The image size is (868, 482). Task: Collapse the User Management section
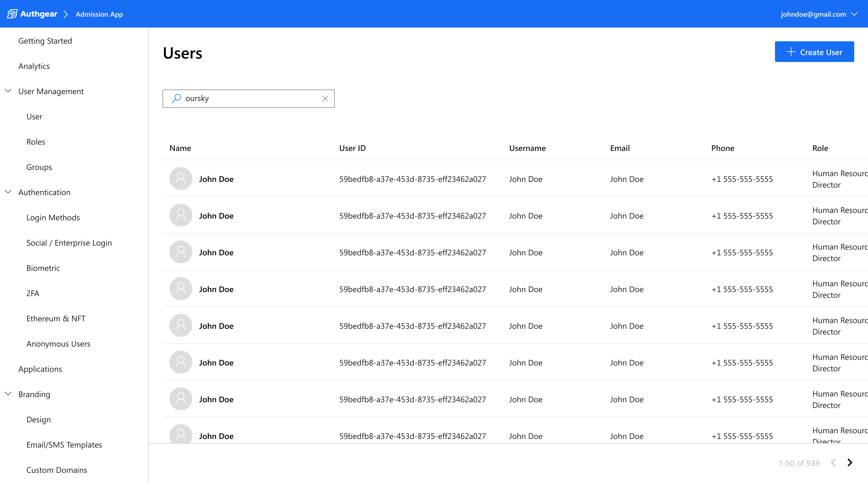[x=8, y=91]
